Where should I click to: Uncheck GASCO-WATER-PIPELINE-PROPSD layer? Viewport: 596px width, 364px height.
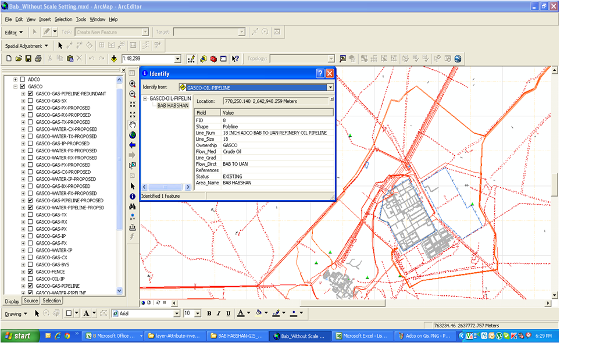(30, 208)
